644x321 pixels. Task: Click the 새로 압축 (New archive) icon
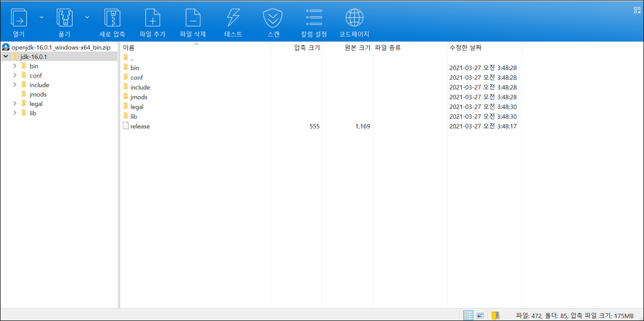(x=112, y=18)
